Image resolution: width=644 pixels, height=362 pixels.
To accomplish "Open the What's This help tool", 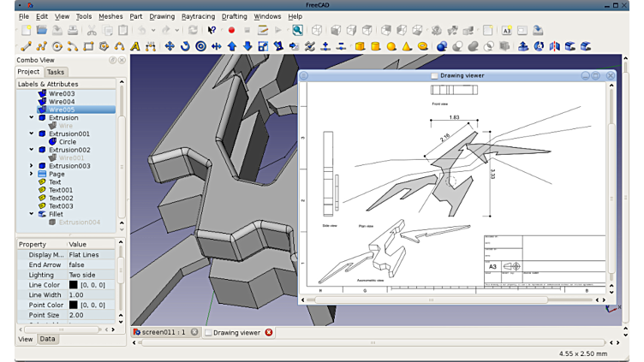I will tap(212, 30).
